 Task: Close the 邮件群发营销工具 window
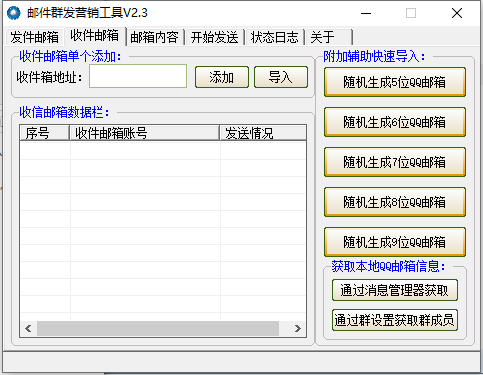(457, 13)
